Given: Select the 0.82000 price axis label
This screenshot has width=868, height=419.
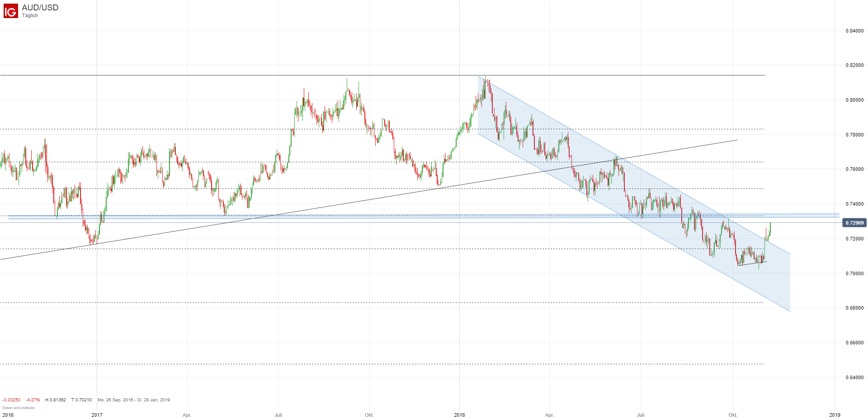Looking at the screenshot, I should [854, 65].
